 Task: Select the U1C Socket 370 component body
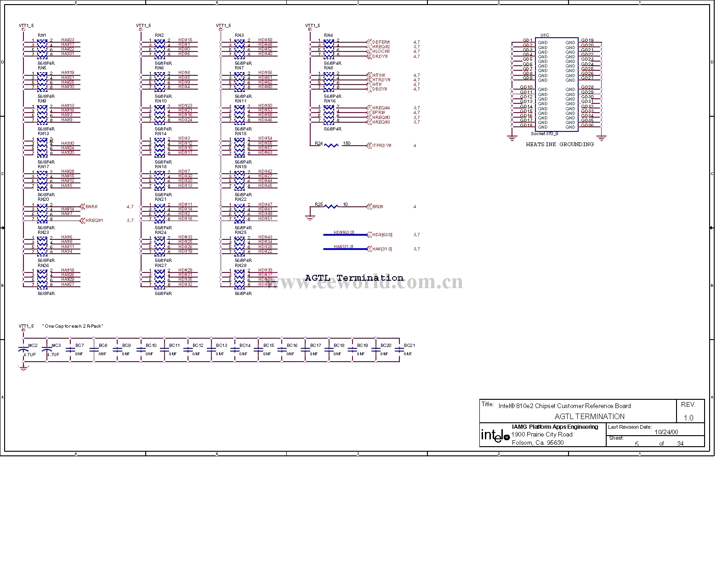(557, 85)
